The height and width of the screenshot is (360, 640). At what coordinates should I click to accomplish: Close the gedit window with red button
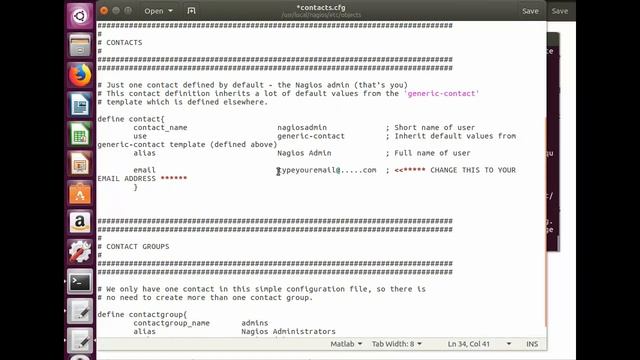pos(104,11)
